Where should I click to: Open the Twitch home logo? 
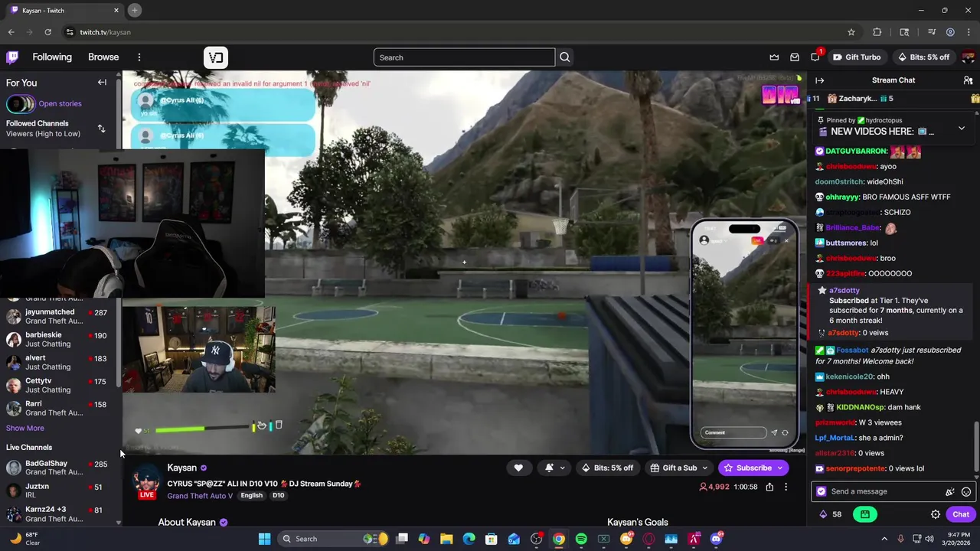click(x=12, y=57)
